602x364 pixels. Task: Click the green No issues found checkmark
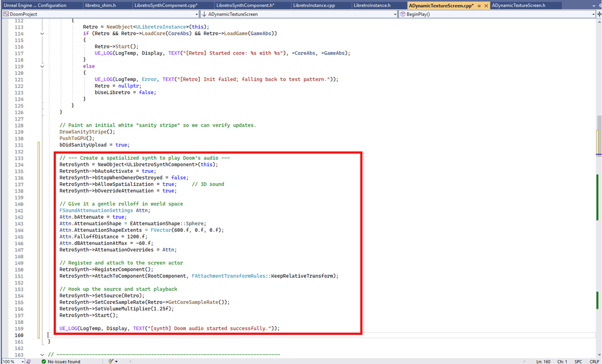[44, 361]
